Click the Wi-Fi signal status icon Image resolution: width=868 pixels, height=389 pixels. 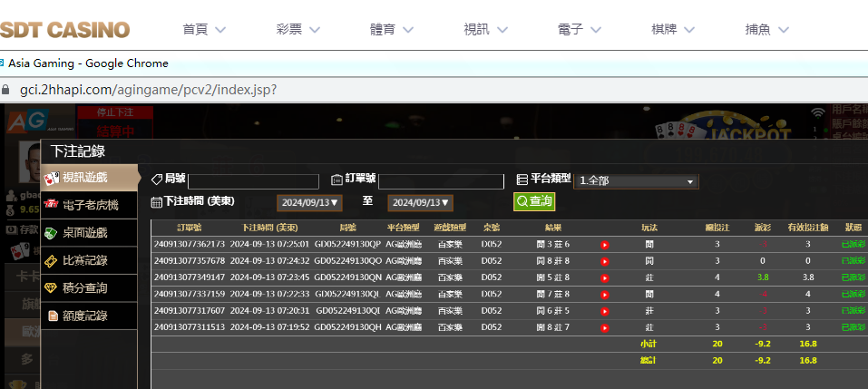coord(818,113)
